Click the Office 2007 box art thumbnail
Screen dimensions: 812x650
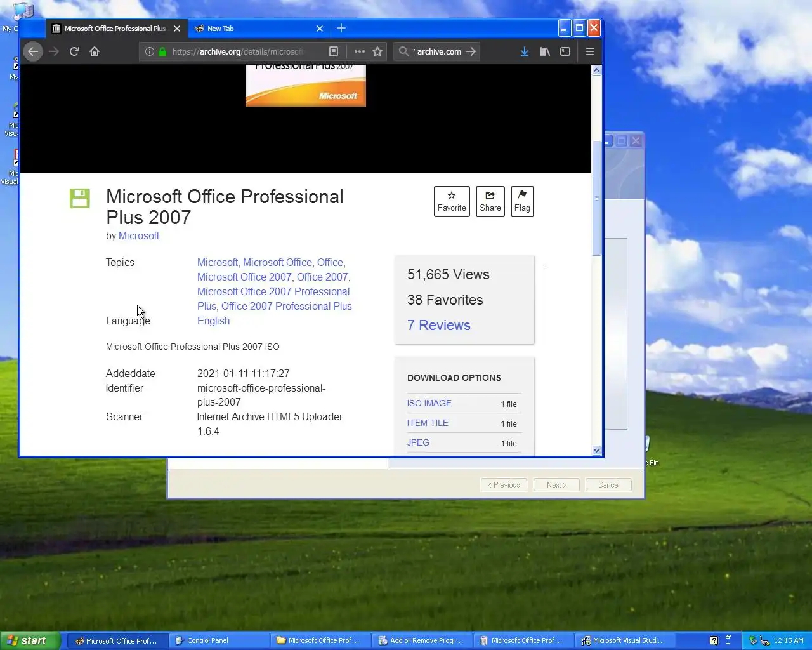click(x=306, y=86)
